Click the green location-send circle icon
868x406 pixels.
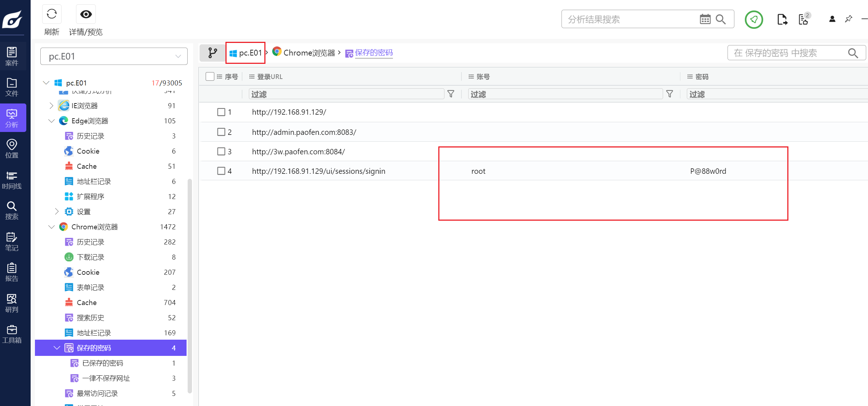(753, 19)
